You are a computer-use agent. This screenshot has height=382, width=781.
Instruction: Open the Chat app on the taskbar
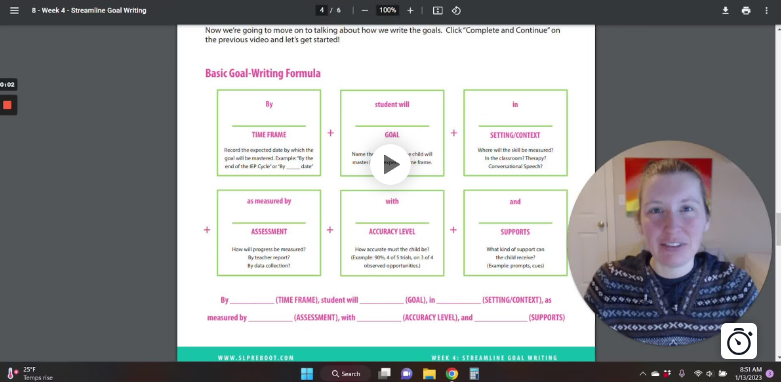coord(406,374)
